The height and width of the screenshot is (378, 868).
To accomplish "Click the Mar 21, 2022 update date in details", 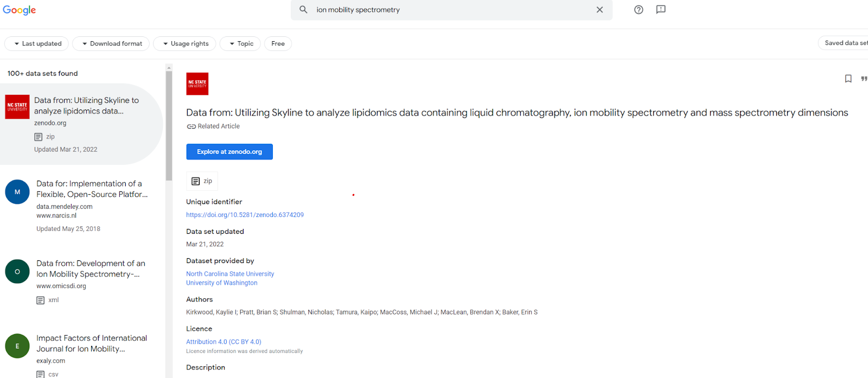I will tap(205, 244).
